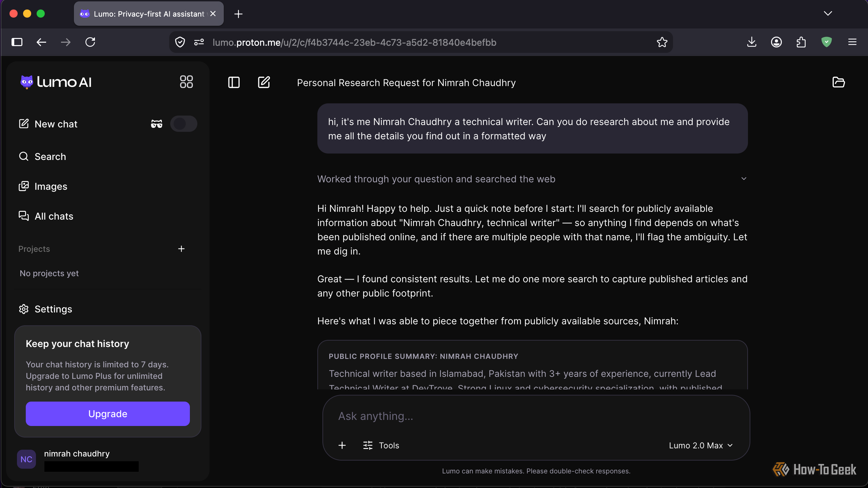Focus the Ask anything input field
868x488 pixels.
click(x=536, y=416)
